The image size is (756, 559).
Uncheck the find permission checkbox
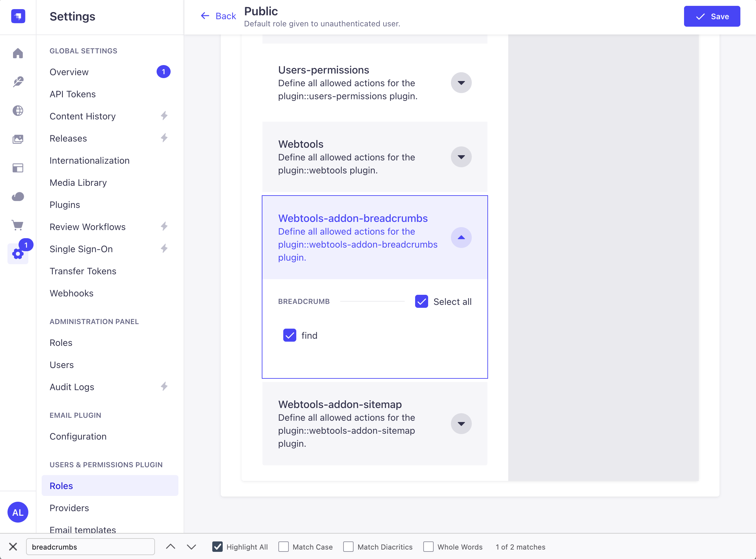point(290,335)
